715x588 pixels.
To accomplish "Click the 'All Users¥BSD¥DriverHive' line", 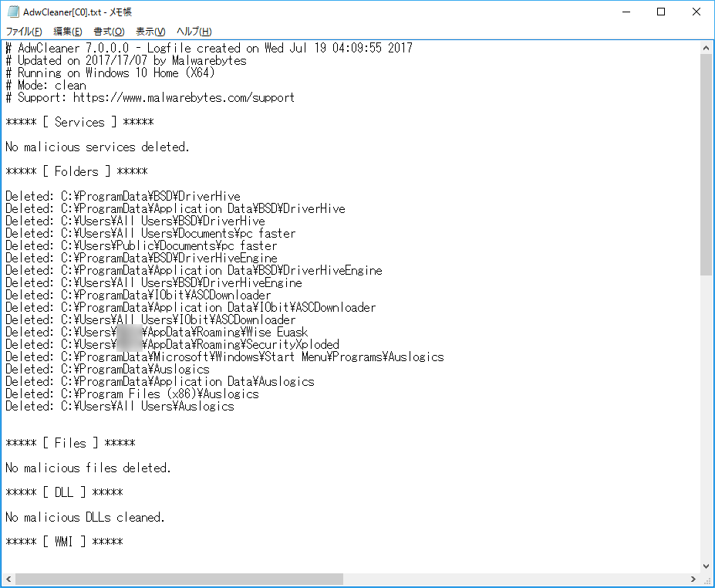I will click(x=136, y=221).
